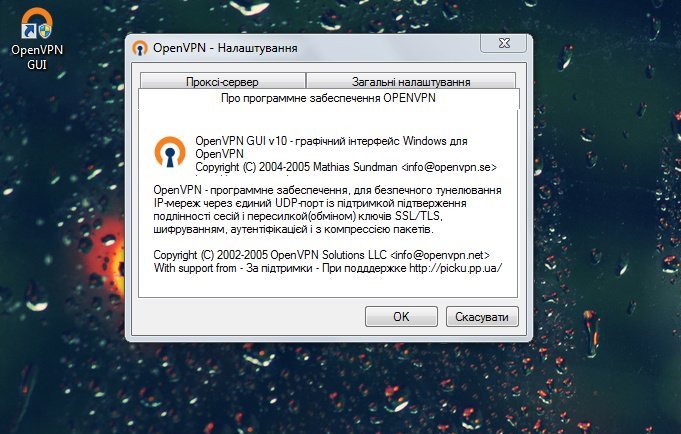
Task: Click the shield overlay on the desktop shortcut
Action: point(45,31)
